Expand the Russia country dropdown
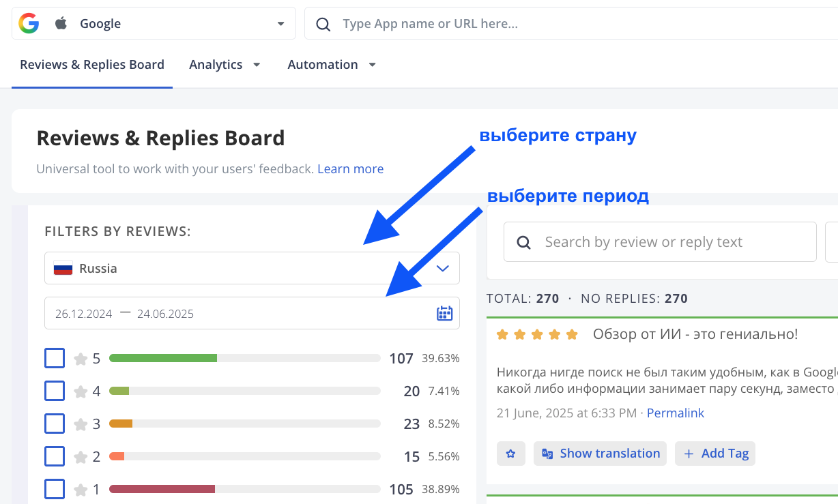838x504 pixels. [252, 268]
